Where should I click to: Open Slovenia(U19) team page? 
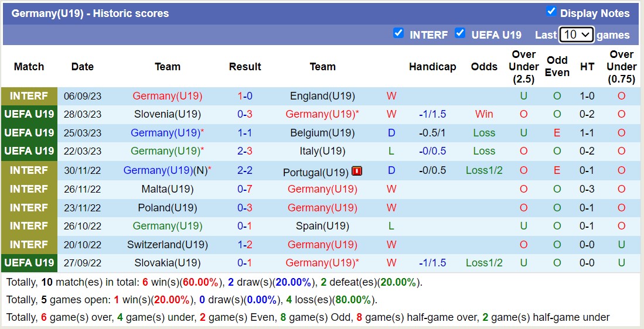(x=167, y=114)
